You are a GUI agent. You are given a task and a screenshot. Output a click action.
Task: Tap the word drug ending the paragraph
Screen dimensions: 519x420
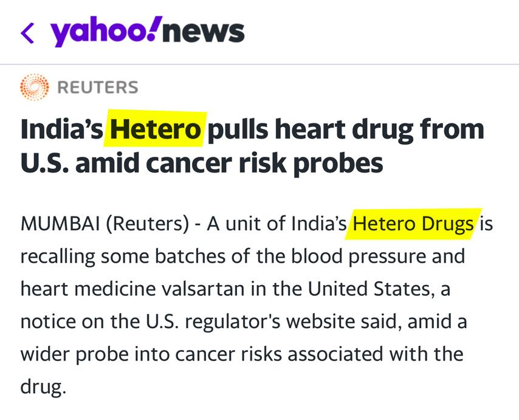(x=43, y=386)
